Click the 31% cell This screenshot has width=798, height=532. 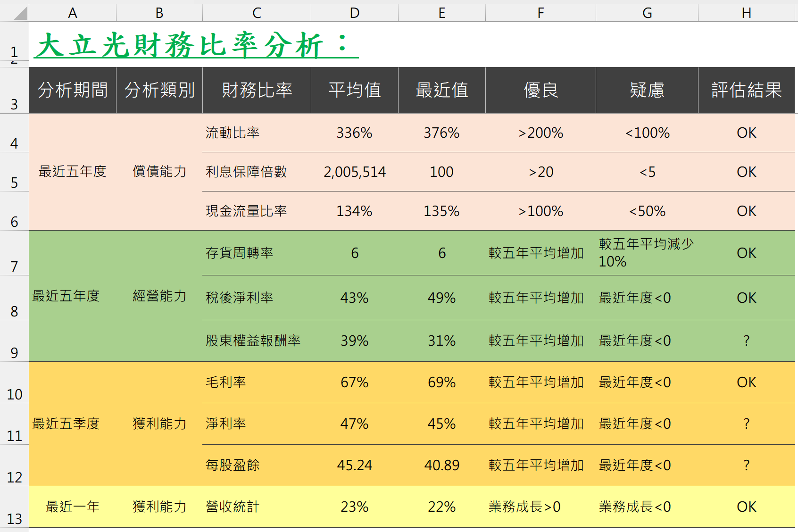pos(442,341)
